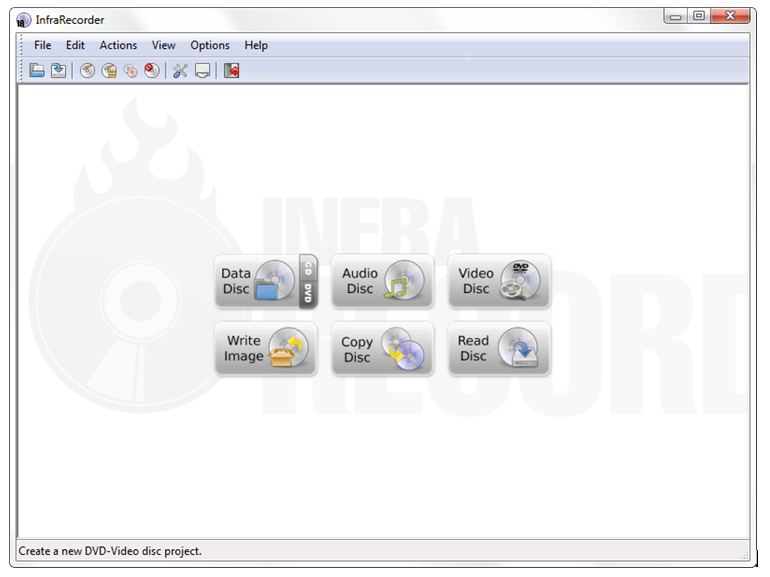Image resolution: width=770 pixels, height=577 pixels.
Task: Open the Edit menu
Action: pyautogui.click(x=75, y=45)
